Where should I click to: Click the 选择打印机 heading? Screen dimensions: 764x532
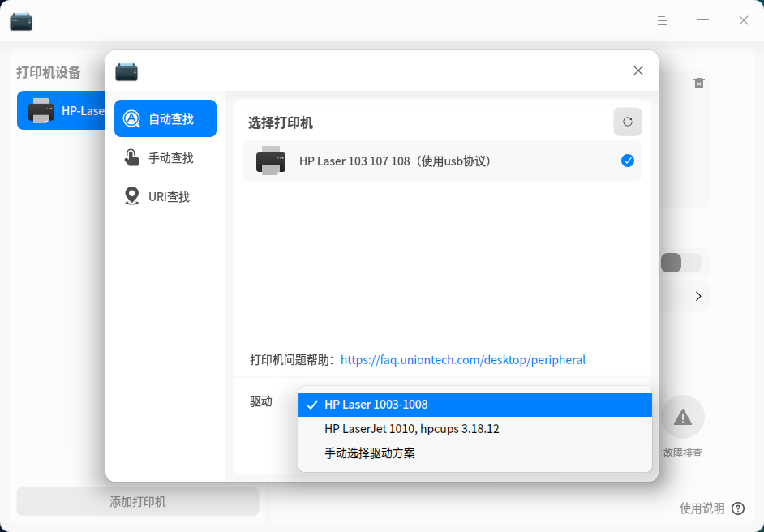tap(281, 122)
